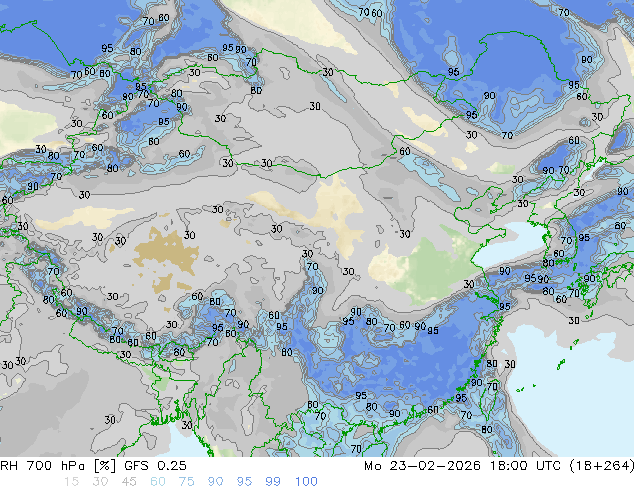Screen dimensions: 634x490
Task: Pick the legend value 90 in the color scale
Action: [216, 482]
